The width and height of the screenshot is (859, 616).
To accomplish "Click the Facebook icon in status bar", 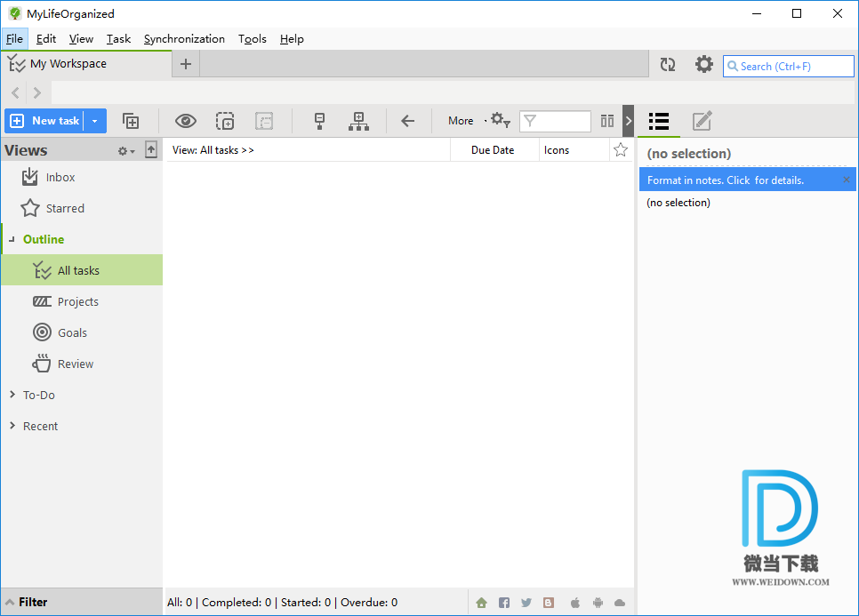I will [x=504, y=603].
